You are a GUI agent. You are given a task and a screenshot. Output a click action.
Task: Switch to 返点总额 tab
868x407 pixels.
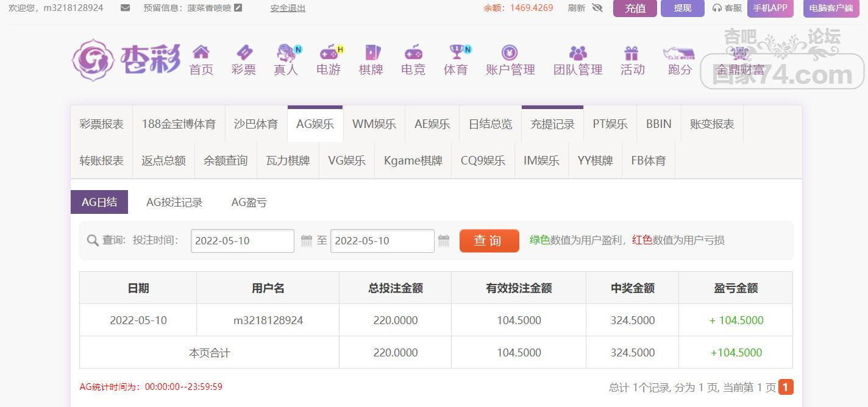pos(163,161)
